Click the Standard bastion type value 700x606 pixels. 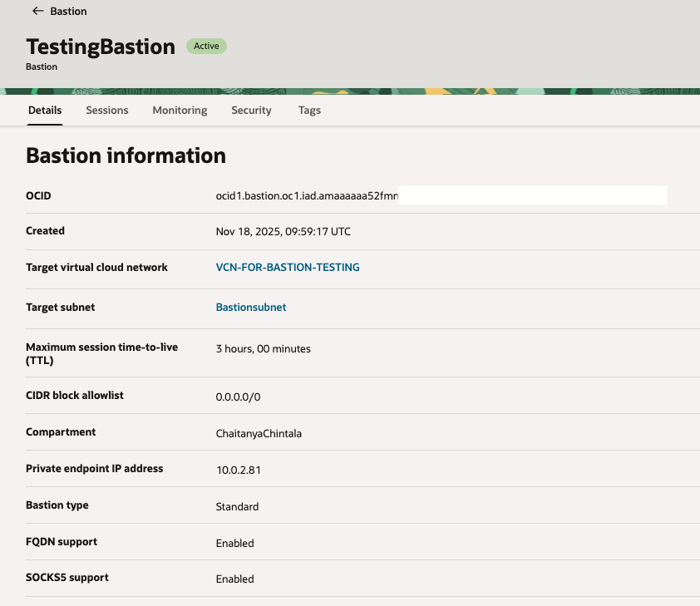[x=237, y=507]
